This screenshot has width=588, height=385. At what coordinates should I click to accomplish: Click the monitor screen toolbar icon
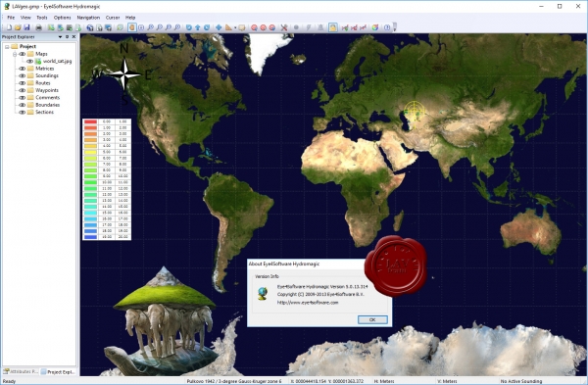pyautogui.click(x=108, y=27)
